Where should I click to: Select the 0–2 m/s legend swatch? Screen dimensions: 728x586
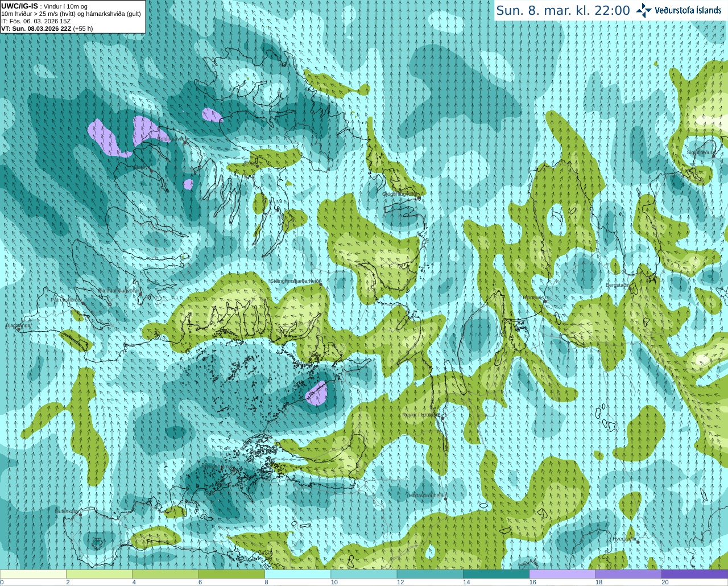[x=33, y=574]
